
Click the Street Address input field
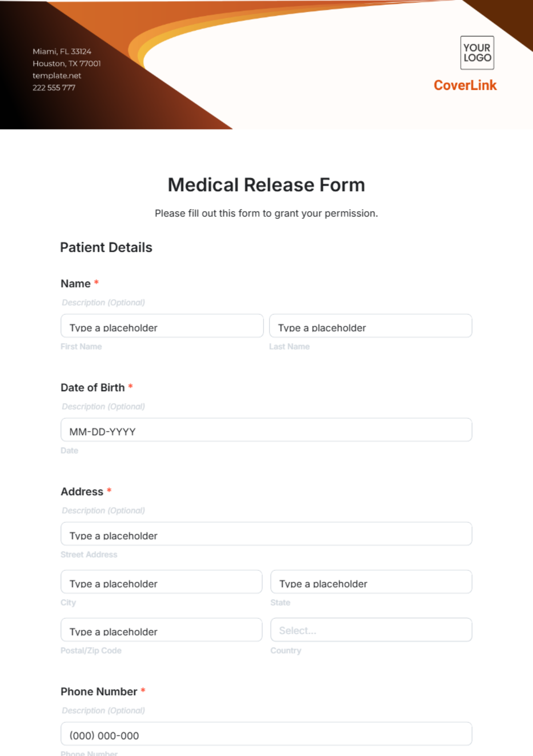pyautogui.click(x=266, y=534)
